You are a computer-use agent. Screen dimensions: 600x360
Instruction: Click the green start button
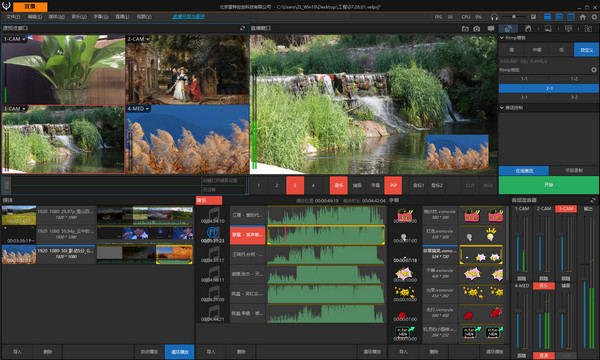tap(549, 185)
